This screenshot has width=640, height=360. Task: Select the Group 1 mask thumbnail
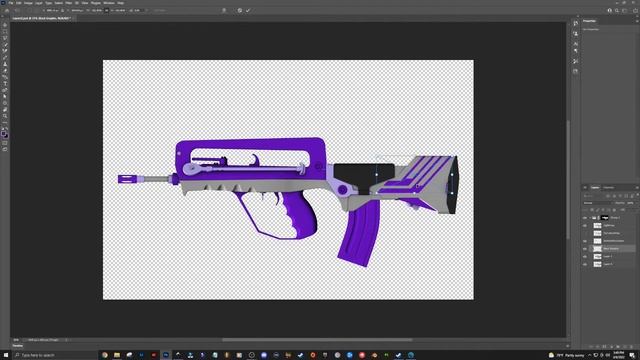pyautogui.click(x=604, y=218)
